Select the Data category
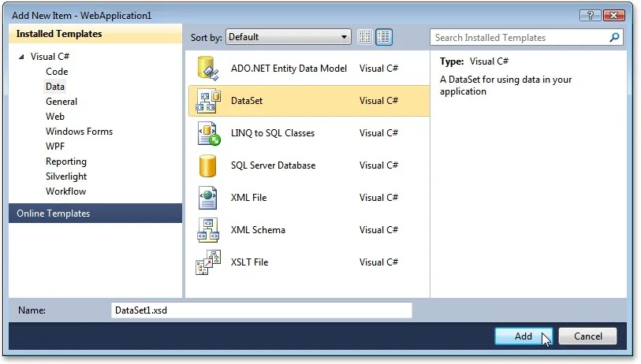The width and height of the screenshot is (641, 364). click(55, 87)
